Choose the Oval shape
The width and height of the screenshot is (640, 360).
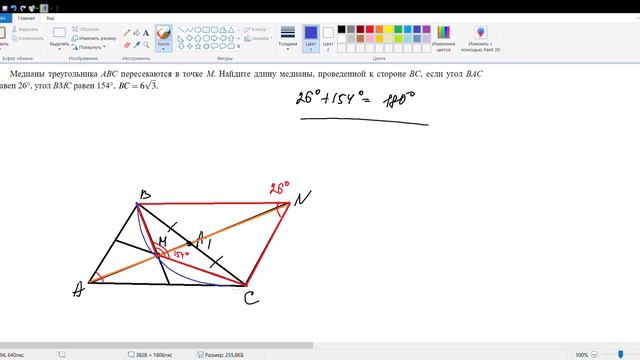[198, 29]
